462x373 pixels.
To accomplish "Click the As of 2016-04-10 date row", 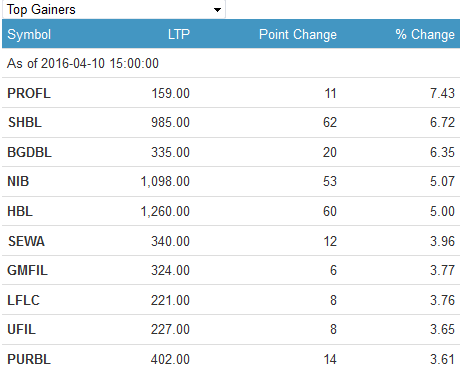I will click(231, 63).
